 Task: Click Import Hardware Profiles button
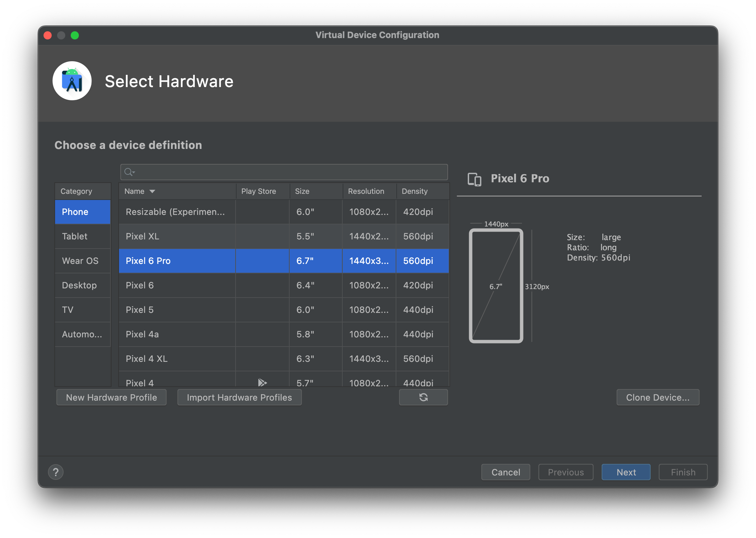[x=239, y=397]
